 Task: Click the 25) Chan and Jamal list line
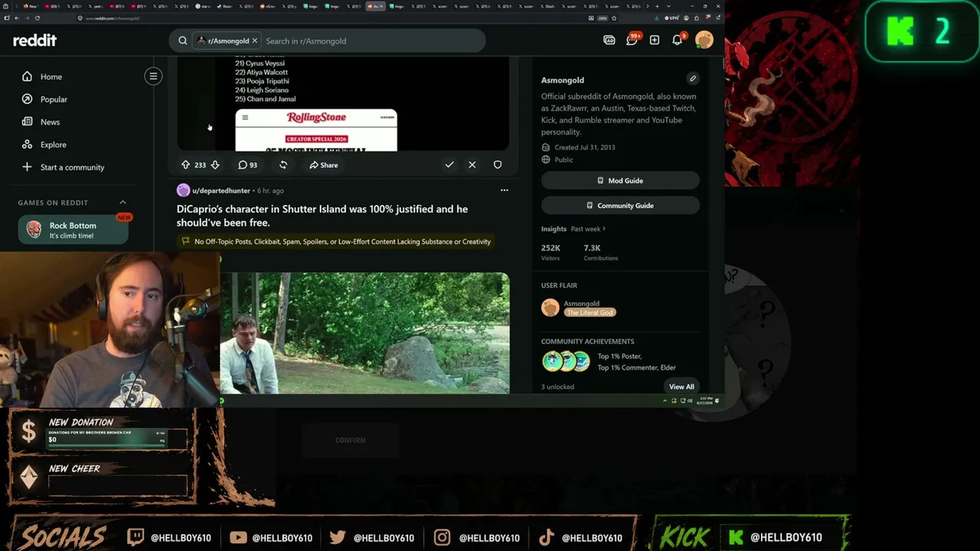click(265, 99)
